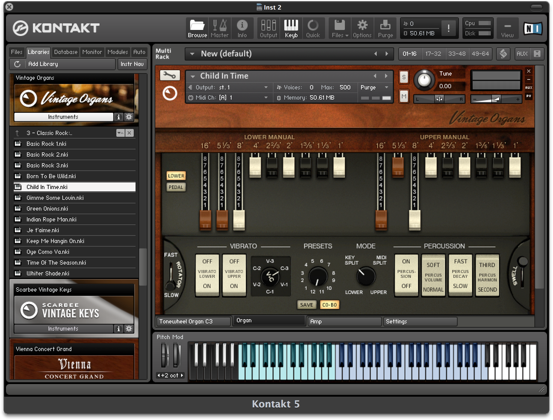This screenshot has height=420, width=553.
Task: Click Vintage Organs Instruments button
Action: pos(63,117)
